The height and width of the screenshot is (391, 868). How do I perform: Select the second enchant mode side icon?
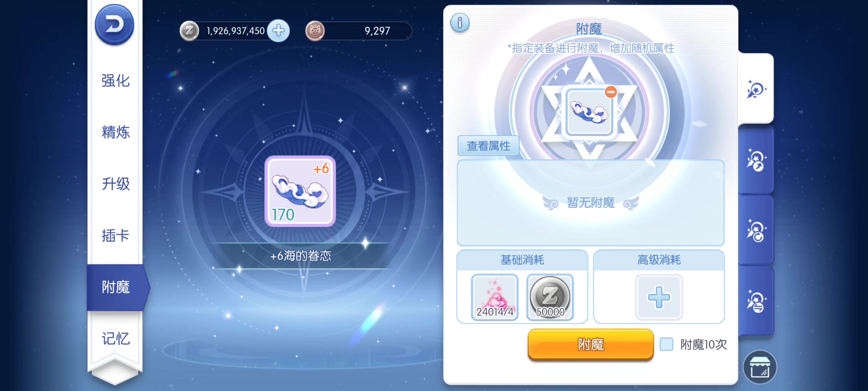756,160
